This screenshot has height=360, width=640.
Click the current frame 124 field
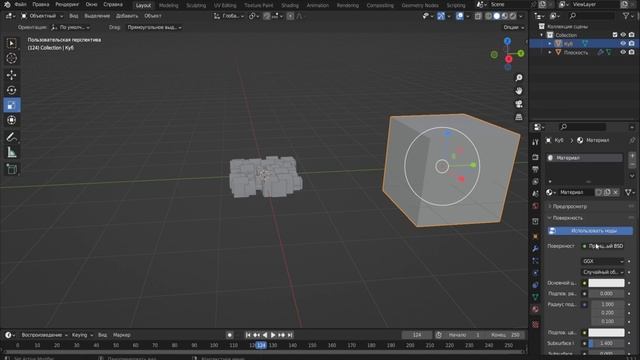pos(417,335)
